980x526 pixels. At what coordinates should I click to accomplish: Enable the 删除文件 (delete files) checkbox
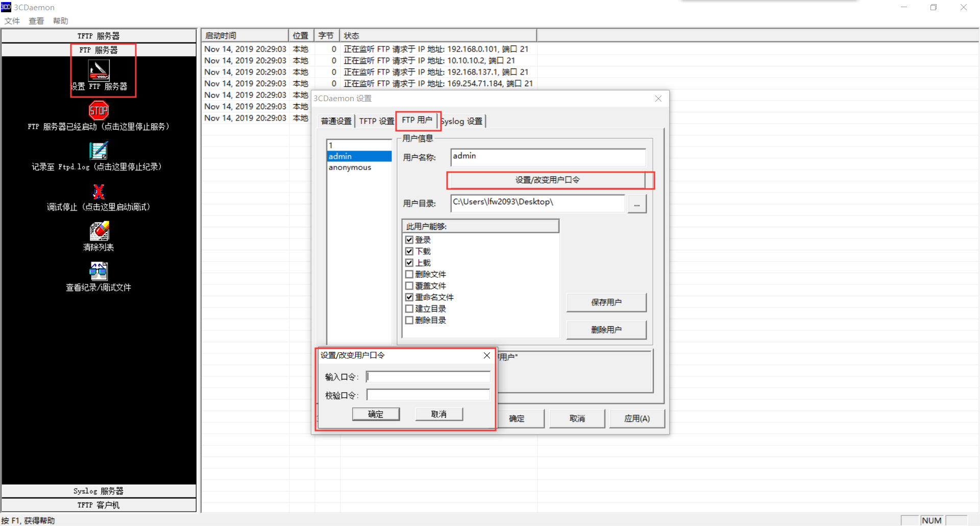tap(409, 274)
